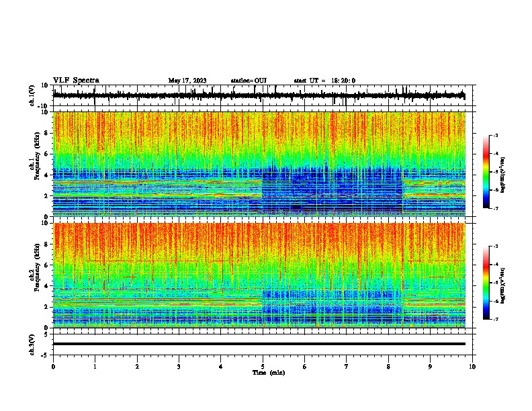Viewport: 532px width, 411px height.
Task: Click the '8' tick on ch.2 frequency axis
Action: point(46,244)
